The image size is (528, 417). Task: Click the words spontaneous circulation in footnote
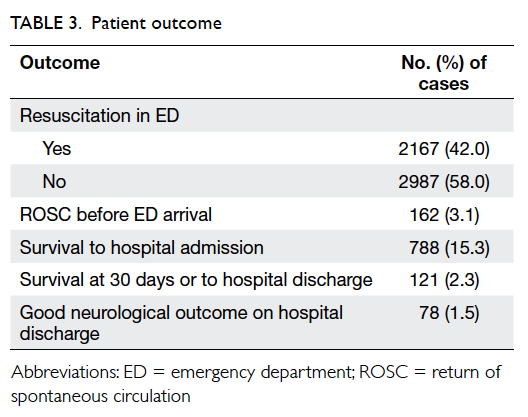[101, 396]
